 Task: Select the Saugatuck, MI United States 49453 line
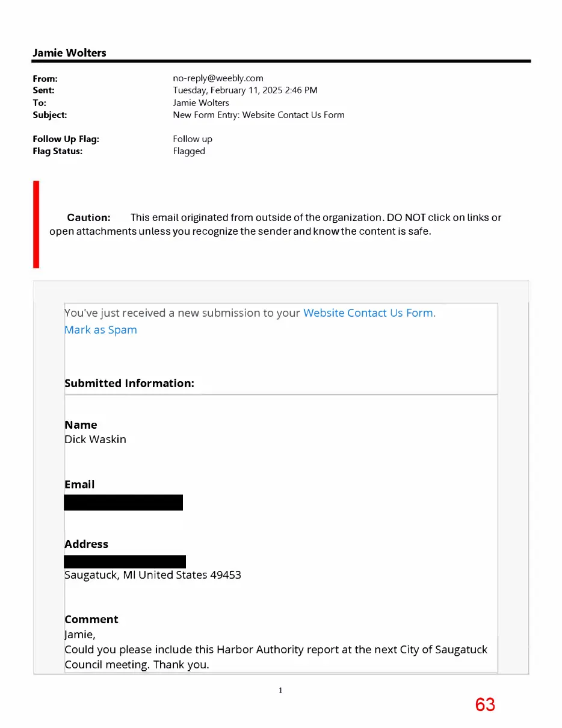153,575
